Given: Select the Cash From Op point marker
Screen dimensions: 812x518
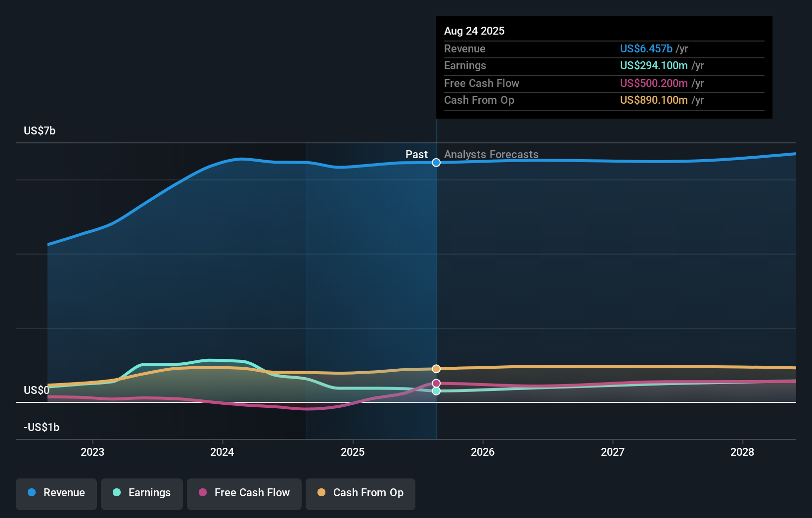Looking at the screenshot, I should (436, 368).
